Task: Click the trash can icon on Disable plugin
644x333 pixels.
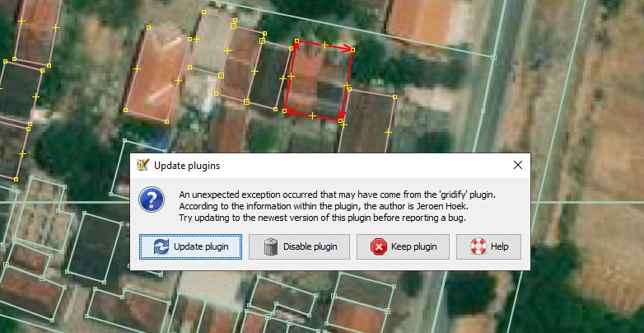Action: pos(271,246)
